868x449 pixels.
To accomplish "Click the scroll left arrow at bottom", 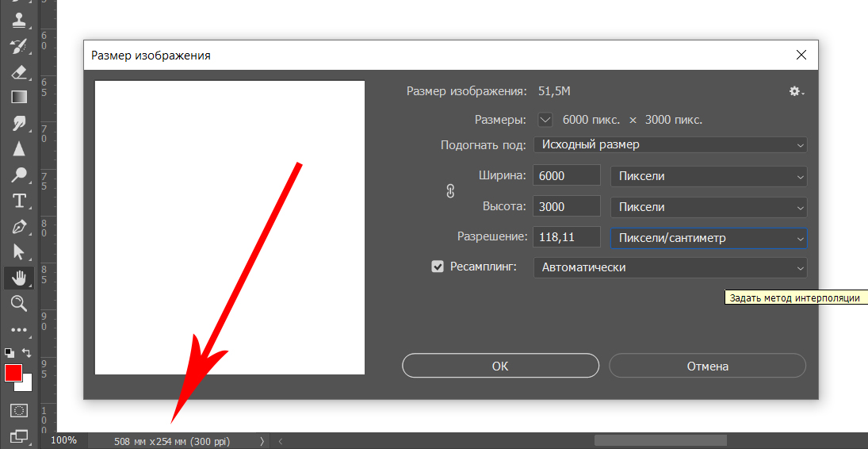I will point(281,441).
